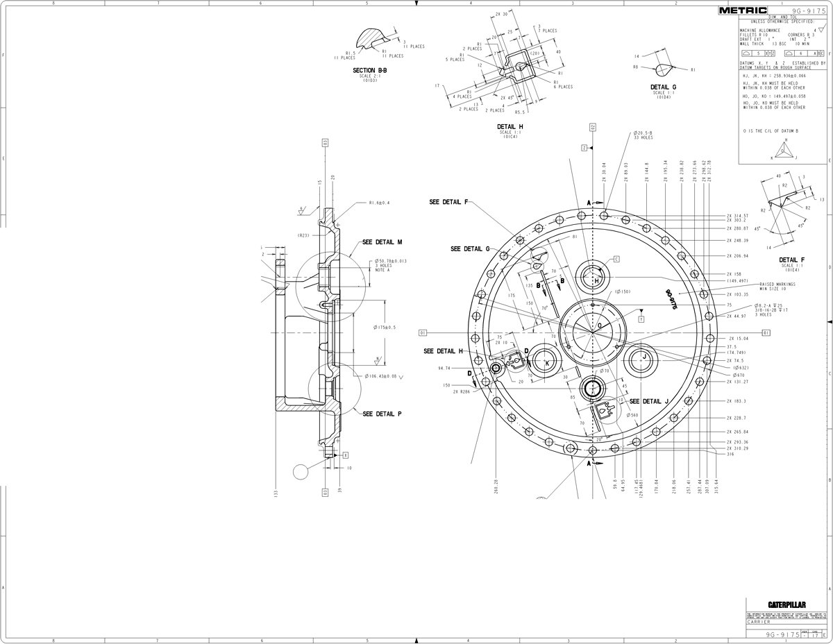Select the DETAIL G title
The image size is (833, 644).
tap(664, 87)
